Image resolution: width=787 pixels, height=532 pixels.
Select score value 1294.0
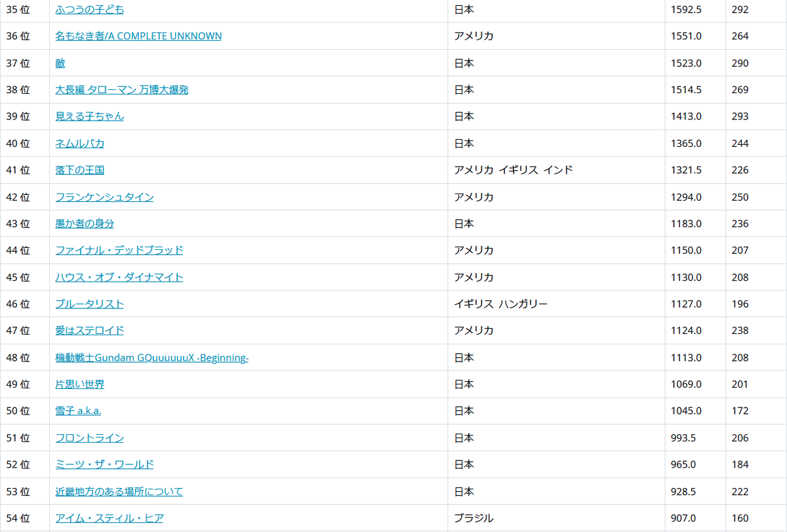click(686, 197)
